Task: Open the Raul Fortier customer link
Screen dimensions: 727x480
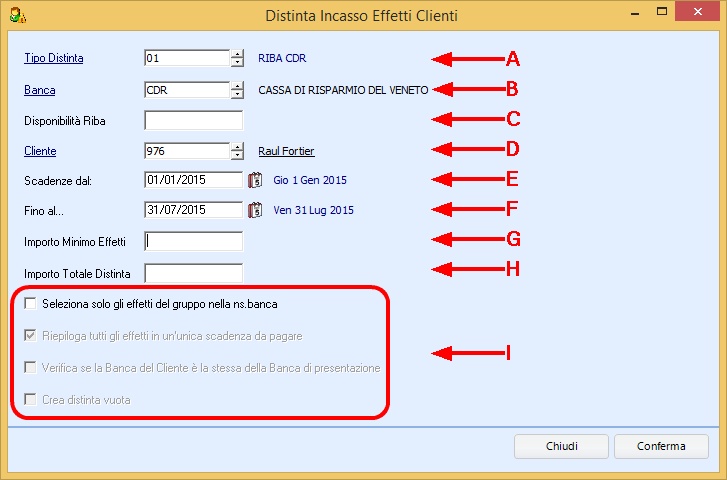Action: coord(286,151)
